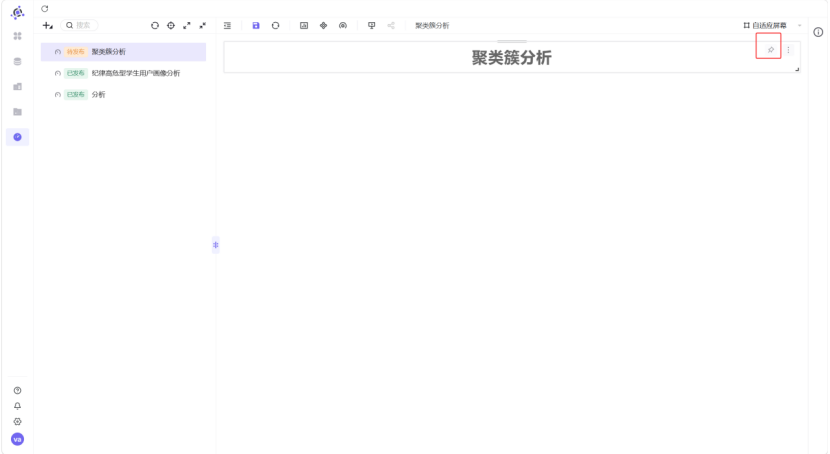Select the active dashboard icon in the sidebar
The image size is (830, 454).
coord(17,137)
